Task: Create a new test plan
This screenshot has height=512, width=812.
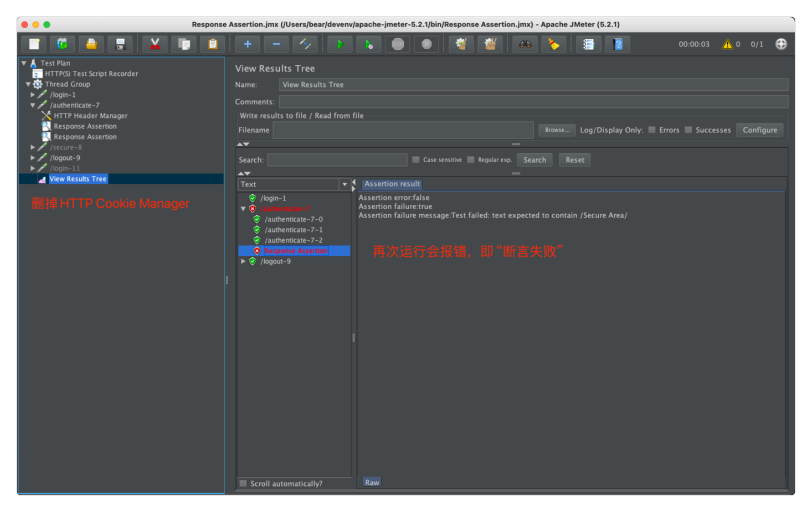Action: 34,44
